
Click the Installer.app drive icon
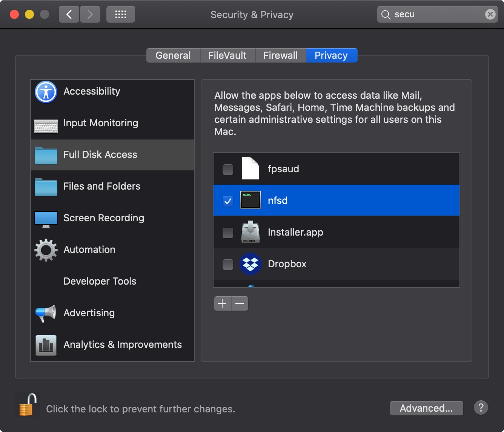point(250,231)
